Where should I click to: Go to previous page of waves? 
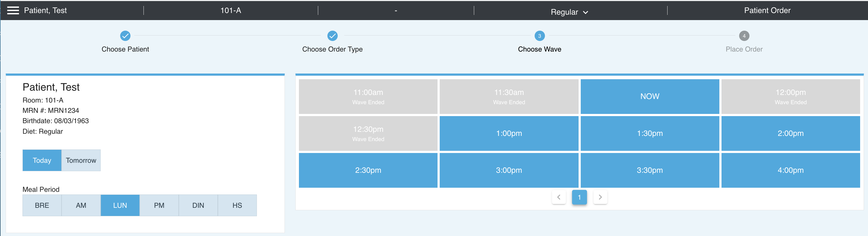click(x=559, y=197)
